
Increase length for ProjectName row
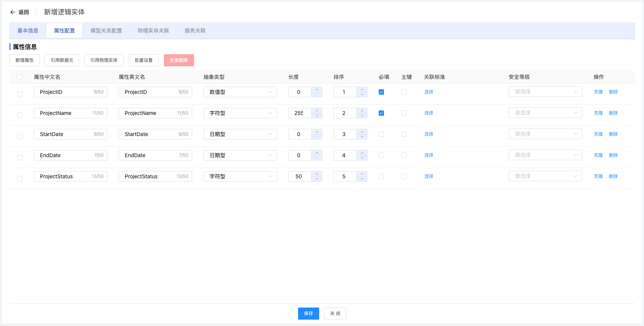point(317,110)
